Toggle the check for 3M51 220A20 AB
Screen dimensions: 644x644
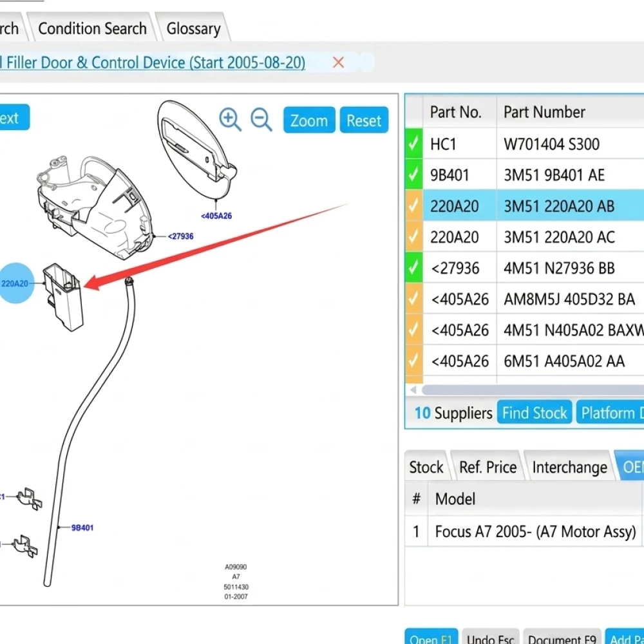click(x=413, y=205)
